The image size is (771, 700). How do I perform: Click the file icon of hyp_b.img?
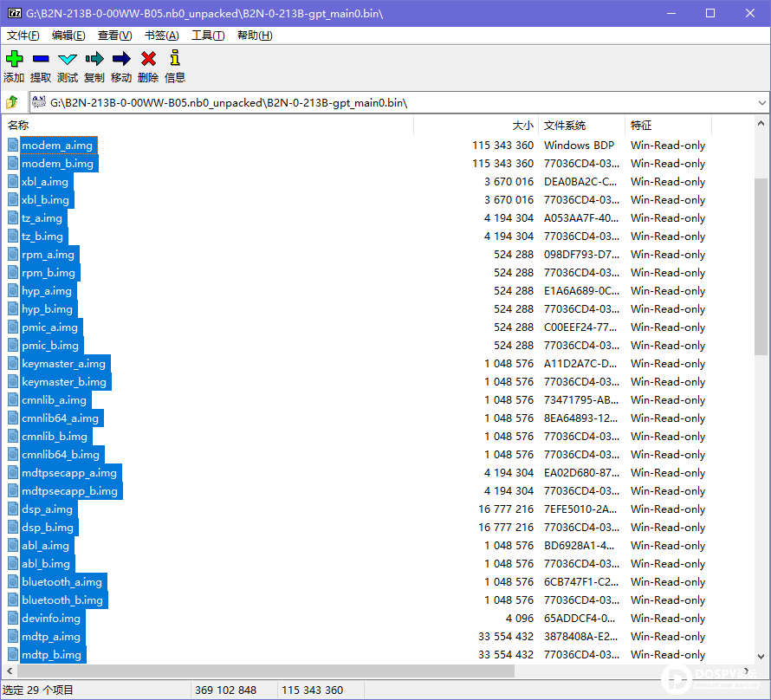coord(13,308)
